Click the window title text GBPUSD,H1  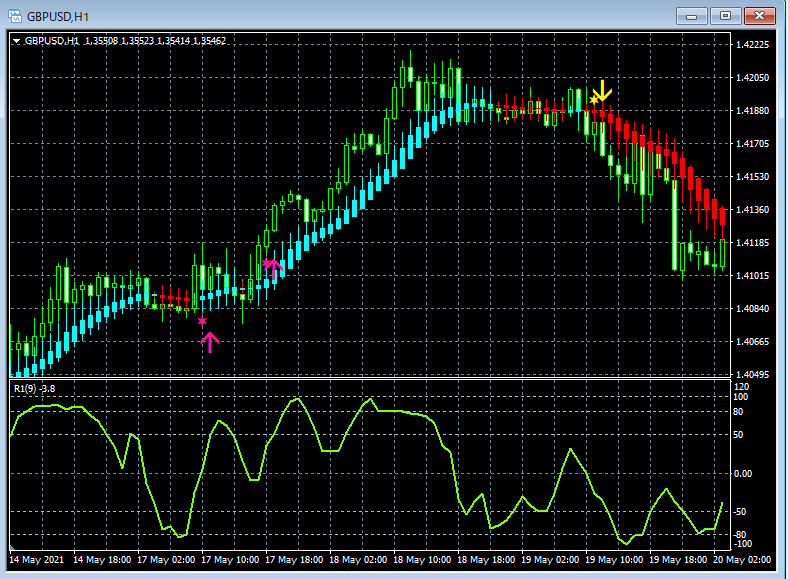click(x=58, y=17)
